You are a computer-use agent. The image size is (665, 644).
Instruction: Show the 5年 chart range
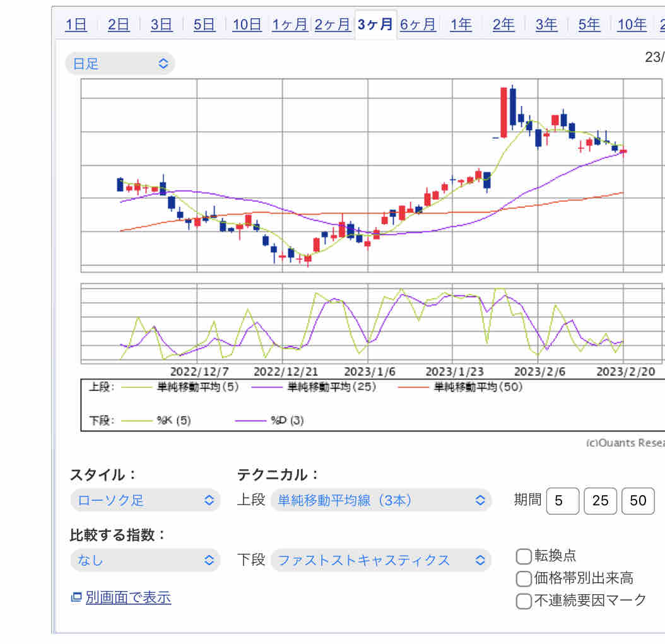[589, 25]
